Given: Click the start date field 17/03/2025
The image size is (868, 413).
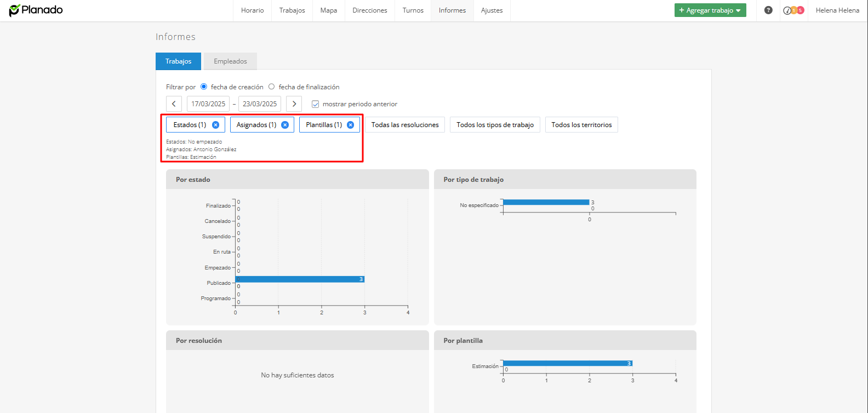Looking at the screenshot, I should pyautogui.click(x=208, y=104).
